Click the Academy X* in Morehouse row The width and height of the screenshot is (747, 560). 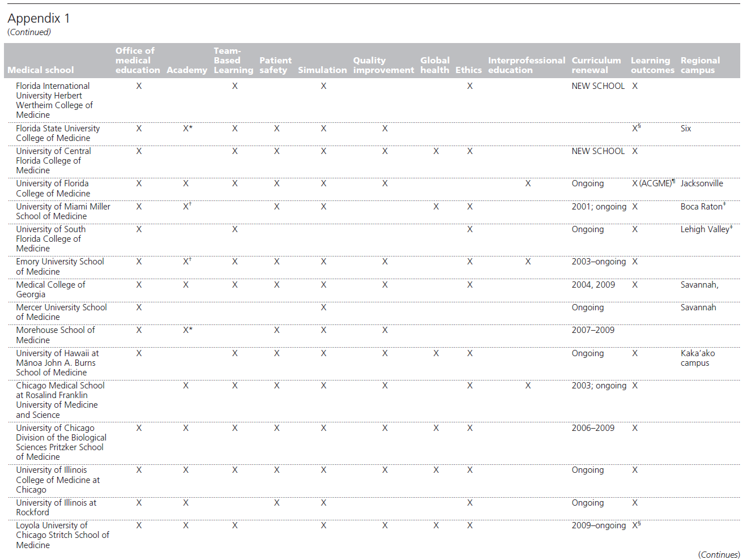[187, 330]
